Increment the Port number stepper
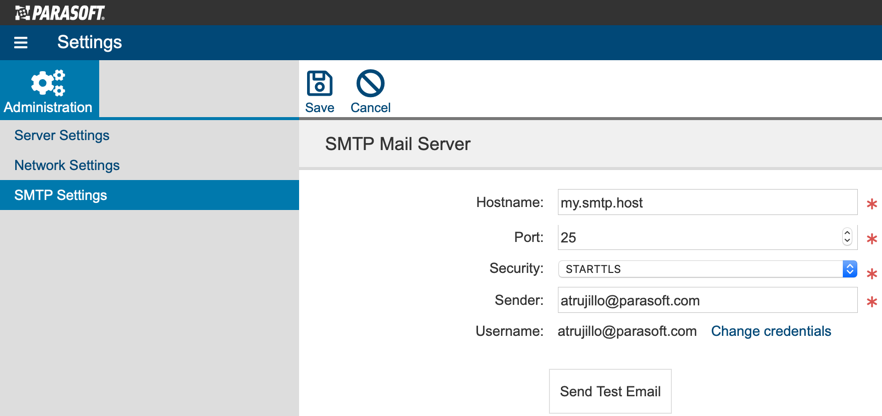This screenshot has height=416, width=882. pyautogui.click(x=847, y=233)
